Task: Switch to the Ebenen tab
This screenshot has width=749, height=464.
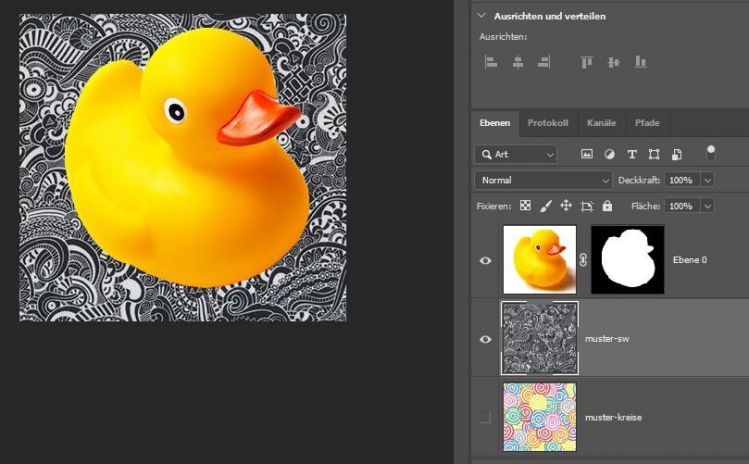Action: (x=495, y=123)
